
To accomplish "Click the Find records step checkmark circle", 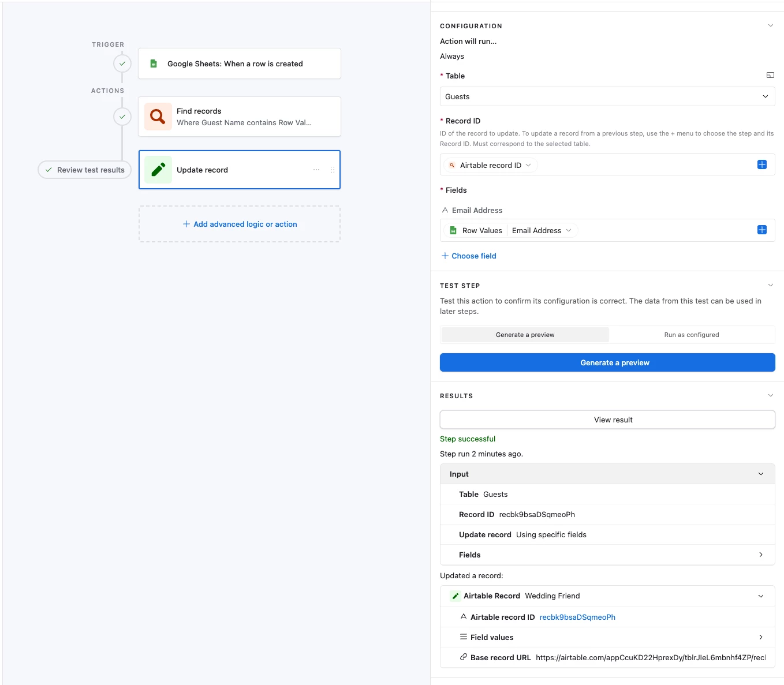I will pos(122,117).
